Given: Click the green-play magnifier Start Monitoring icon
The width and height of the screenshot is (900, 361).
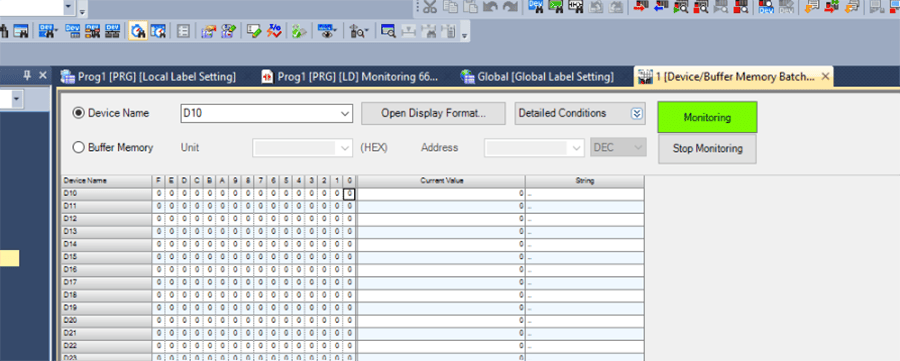Looking at the screenshot, I should coord(681,7).
